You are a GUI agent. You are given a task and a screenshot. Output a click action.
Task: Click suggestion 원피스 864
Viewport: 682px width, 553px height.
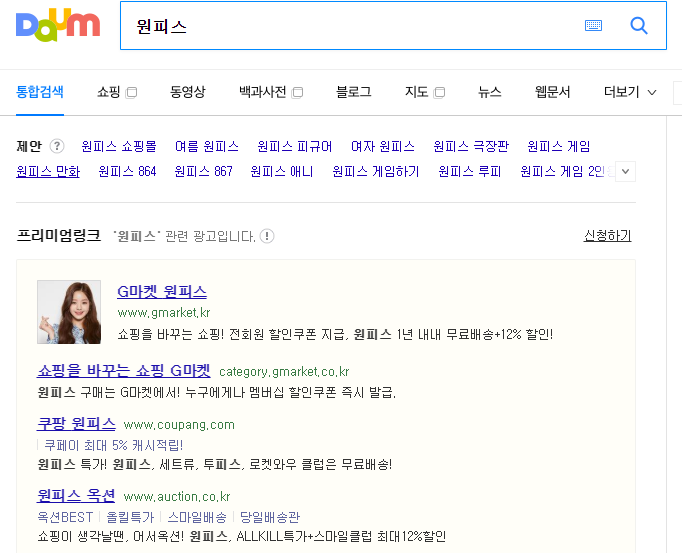(x=127, y=171)
